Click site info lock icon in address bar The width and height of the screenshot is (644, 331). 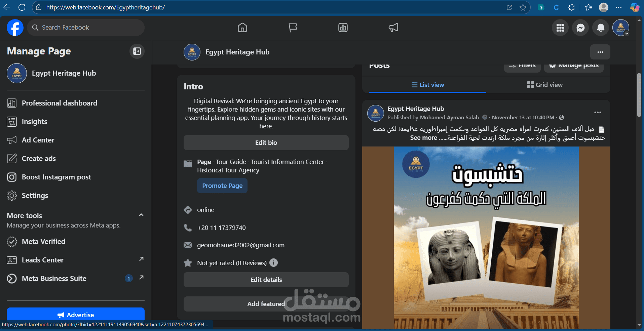(x=39, y=7)
